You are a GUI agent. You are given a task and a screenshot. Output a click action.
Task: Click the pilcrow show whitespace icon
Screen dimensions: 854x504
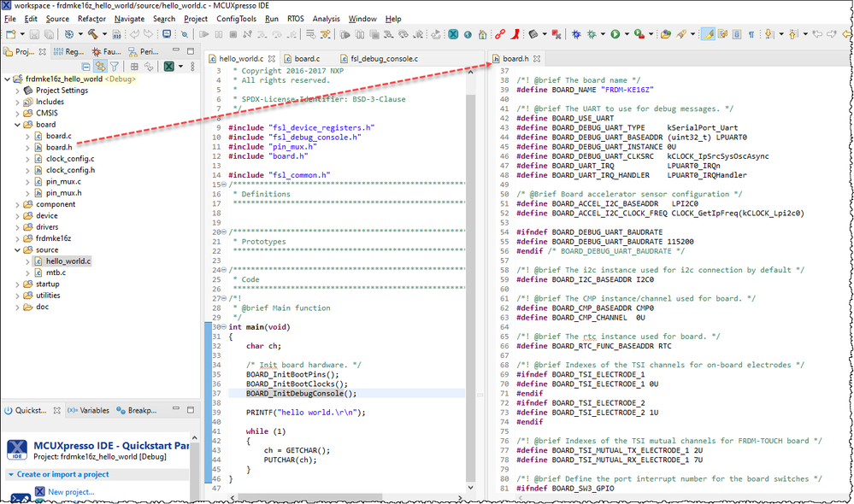[751, 34]
